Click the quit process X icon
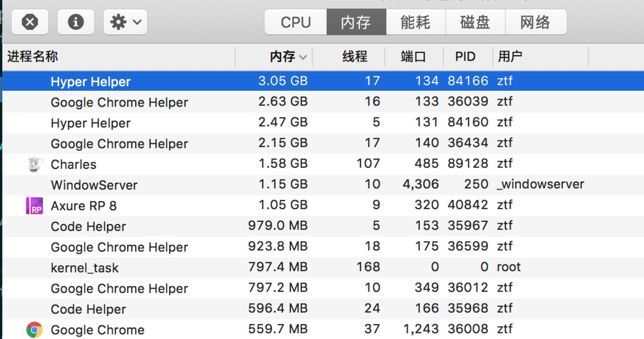 30,22
